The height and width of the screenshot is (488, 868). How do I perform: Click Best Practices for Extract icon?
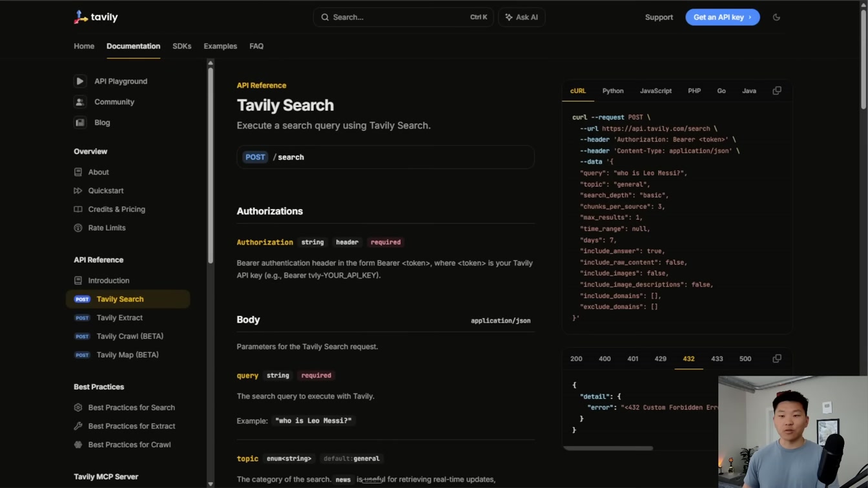point(78,426)
